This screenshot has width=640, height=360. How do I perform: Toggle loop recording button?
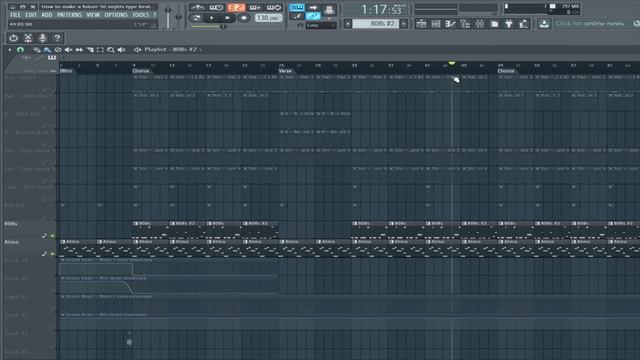pos(273,7)
